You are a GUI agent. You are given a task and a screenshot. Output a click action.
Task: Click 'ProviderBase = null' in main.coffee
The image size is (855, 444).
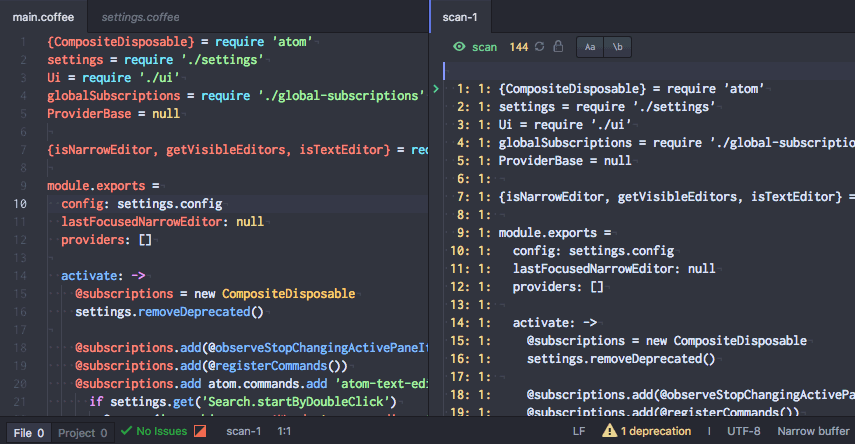pos(113,113)
